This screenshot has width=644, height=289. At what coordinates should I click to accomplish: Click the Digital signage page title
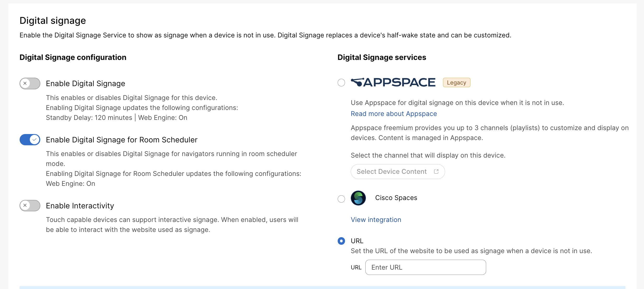53,20
